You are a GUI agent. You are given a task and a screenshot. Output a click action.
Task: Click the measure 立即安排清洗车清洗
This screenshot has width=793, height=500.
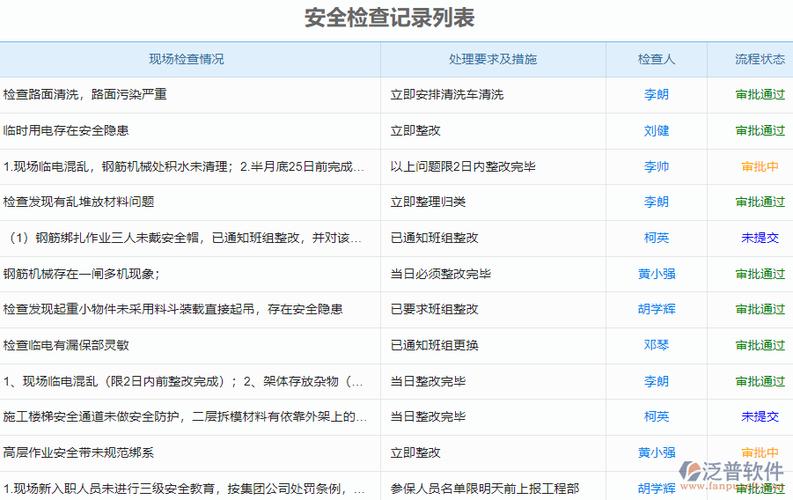tap(447, 95)
